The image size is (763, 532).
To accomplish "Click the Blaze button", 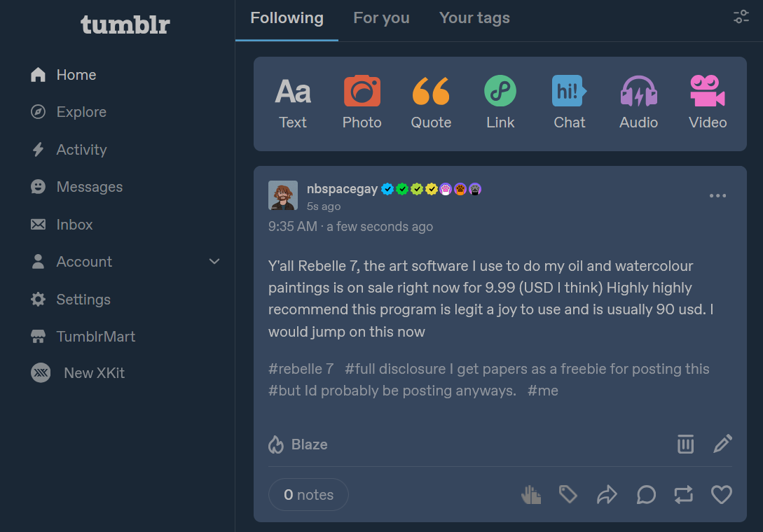I will point(298,444).
